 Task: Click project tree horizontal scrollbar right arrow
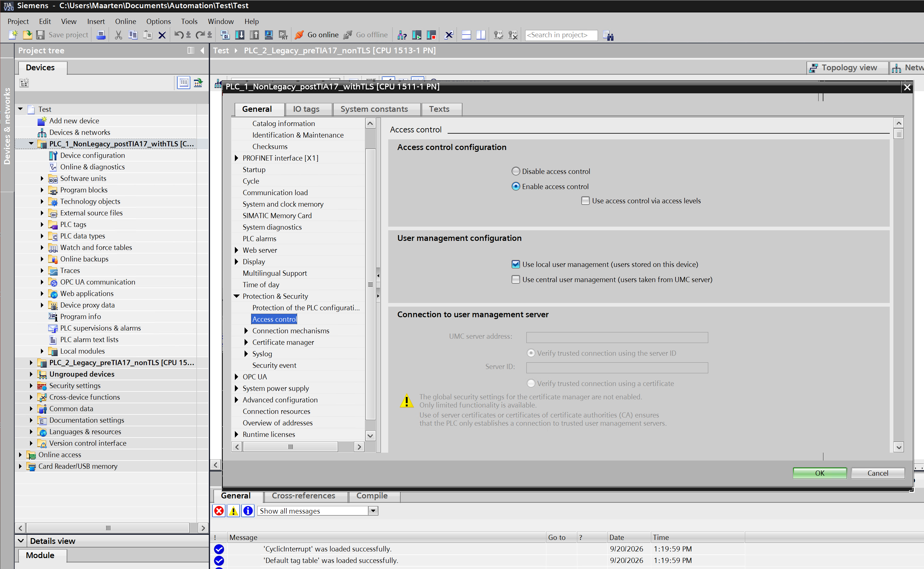tap(203, 527)
